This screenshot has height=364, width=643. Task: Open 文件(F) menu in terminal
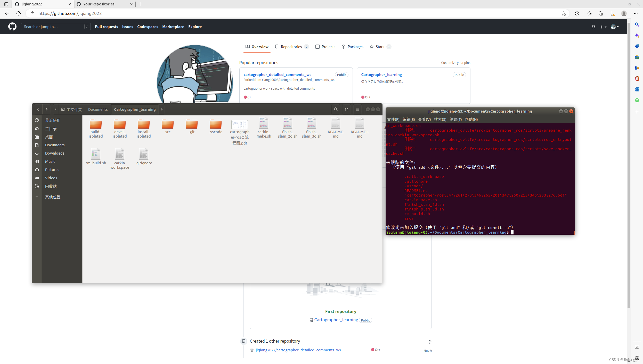pyautogui.click(x=393, y=119)
